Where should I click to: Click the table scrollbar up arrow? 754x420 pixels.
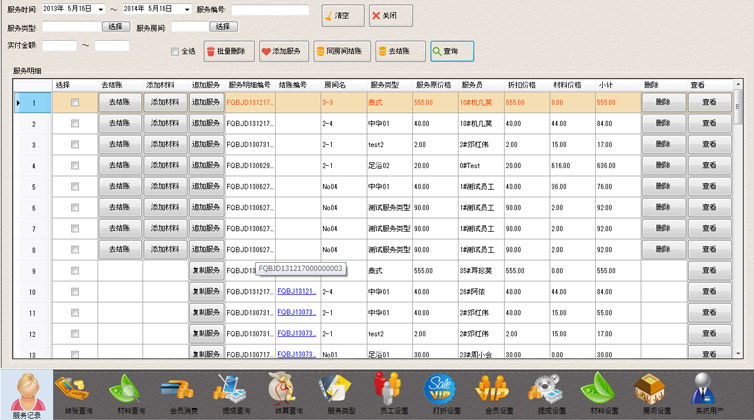pyautogui.click(x=738, y=85)
